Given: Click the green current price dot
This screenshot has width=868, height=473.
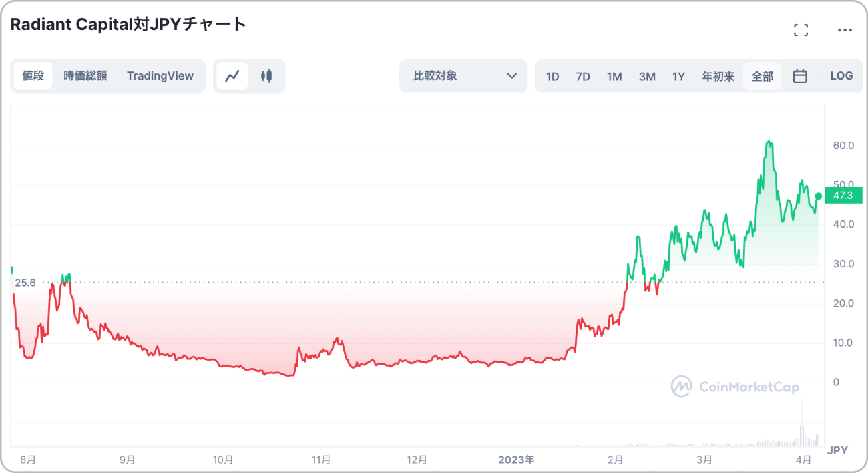Looking at the screenshot, I should [819, 196].
